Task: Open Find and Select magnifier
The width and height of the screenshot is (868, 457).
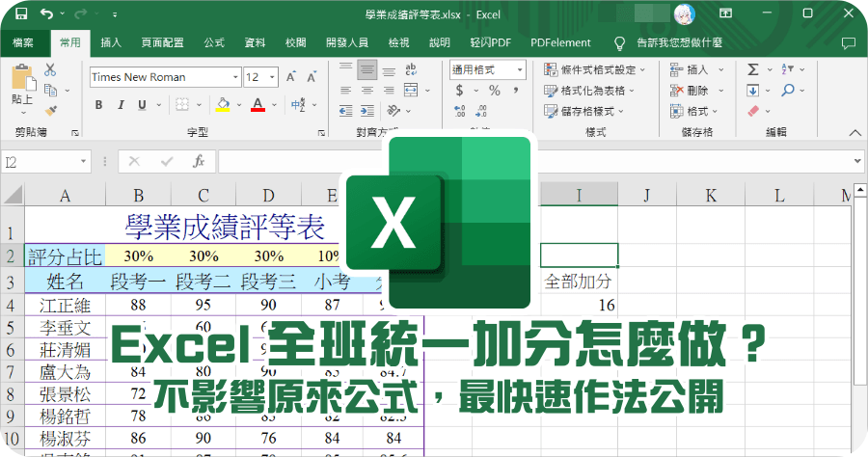Action: (x=788, y=90)
